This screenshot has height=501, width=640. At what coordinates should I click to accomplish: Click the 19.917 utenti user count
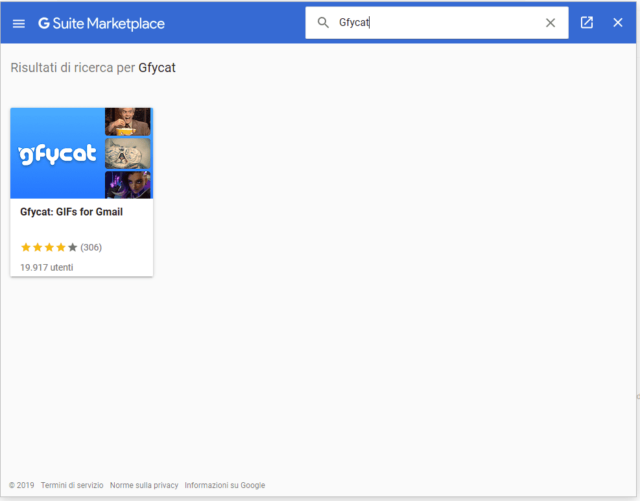tap(46, 267)
